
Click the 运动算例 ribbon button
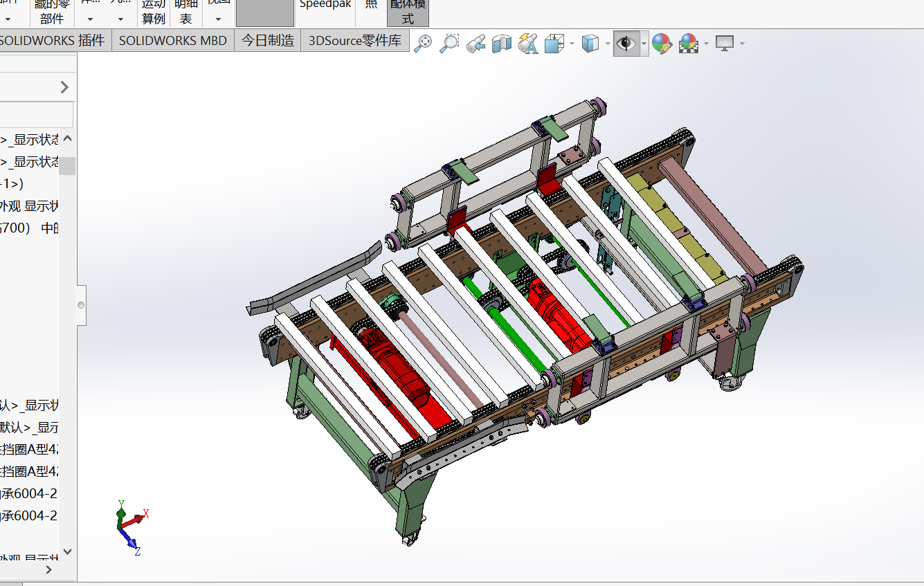[x=154, y=12]
